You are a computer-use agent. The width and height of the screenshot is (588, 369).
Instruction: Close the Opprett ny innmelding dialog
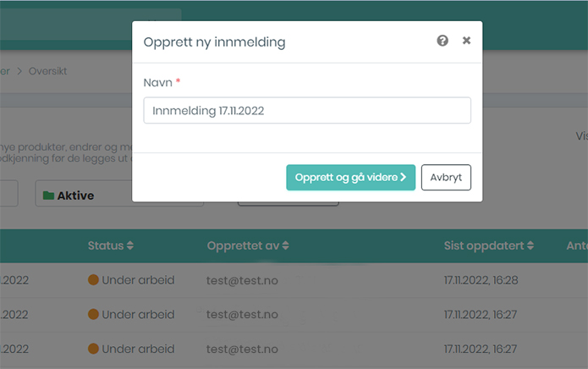pos(466,41)
